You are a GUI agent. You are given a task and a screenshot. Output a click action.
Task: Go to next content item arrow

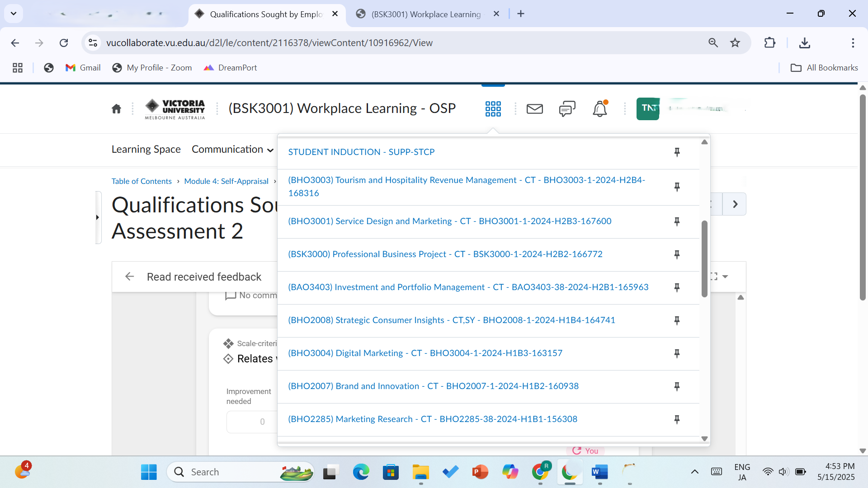735,204
